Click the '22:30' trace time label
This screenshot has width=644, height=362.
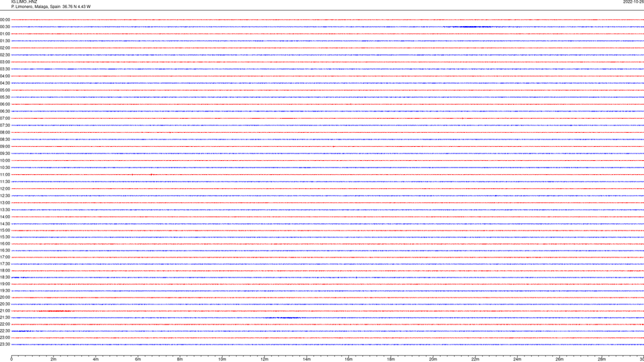coord(5,331)
